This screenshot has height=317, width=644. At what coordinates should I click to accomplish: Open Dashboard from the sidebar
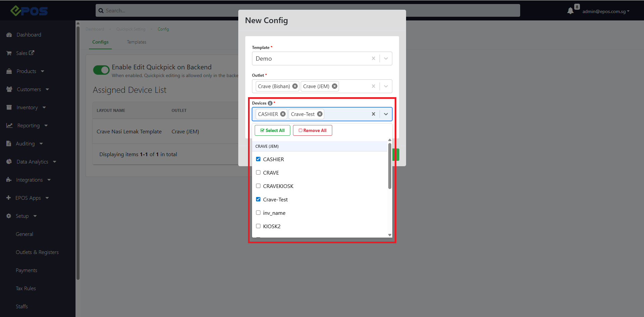[x=29, y=35]
